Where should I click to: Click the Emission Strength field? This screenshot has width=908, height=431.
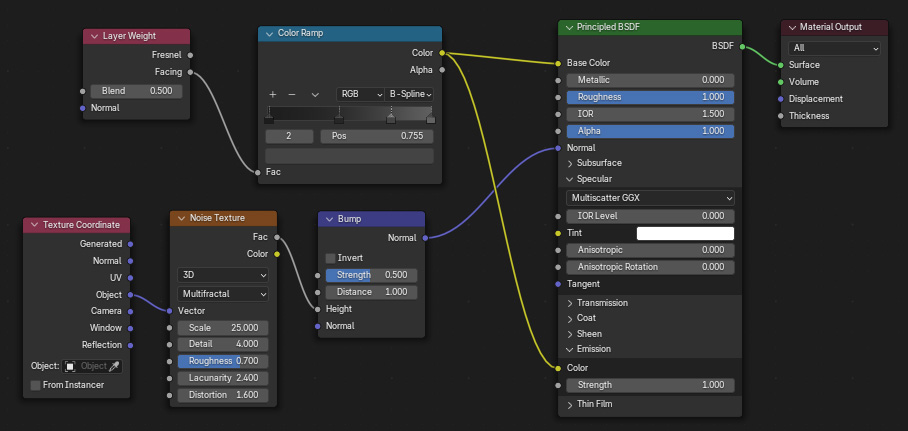tap(650, 385)
